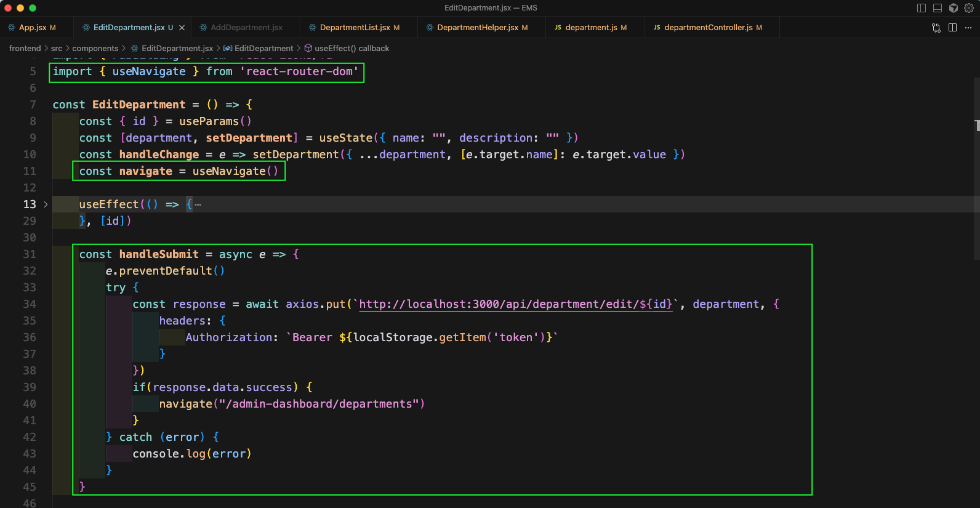Open the src breadcrumb
Image resolution: width=980 pixels, height=508 pixels.
tap(57, 49)
